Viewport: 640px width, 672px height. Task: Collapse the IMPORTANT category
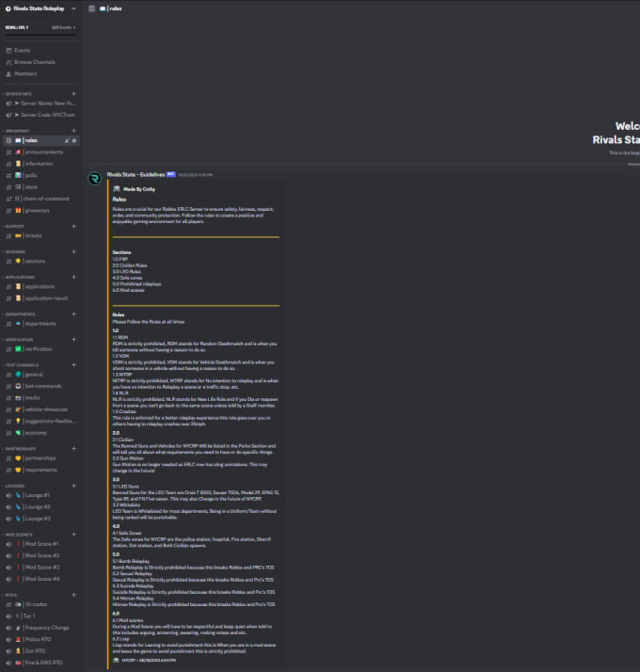(x=17, y=131)
